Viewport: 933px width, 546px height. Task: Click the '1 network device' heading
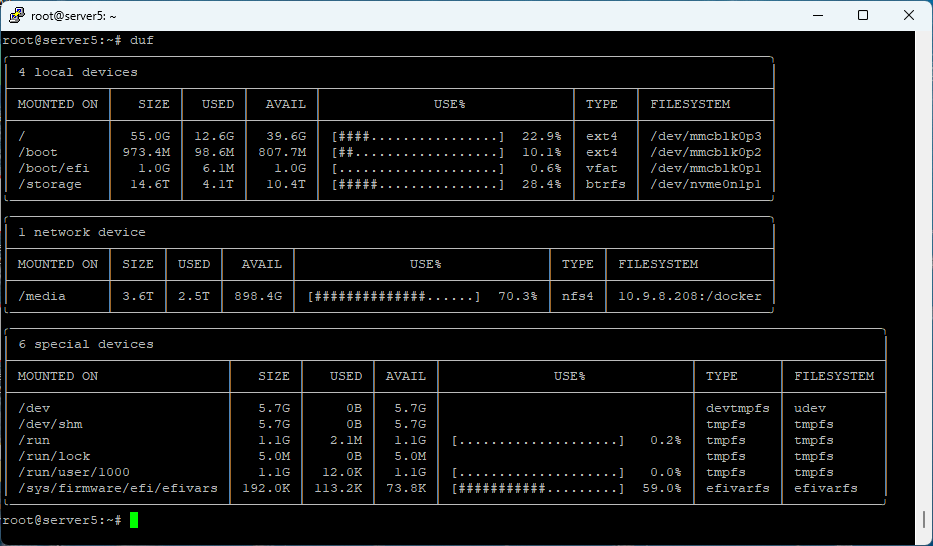coord(82,232)
